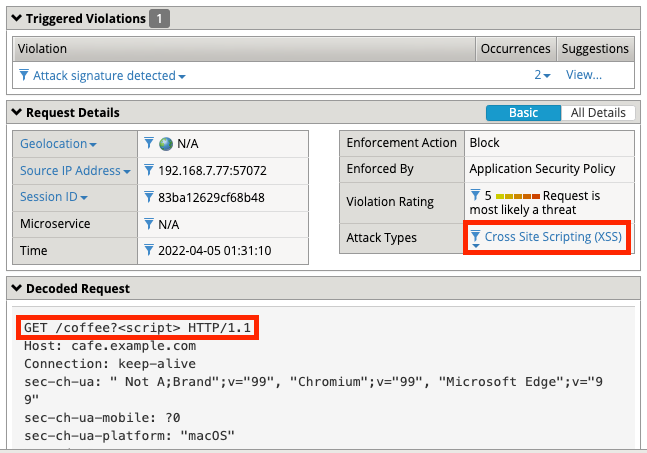Viewport: 647px width, 453px height.
Task: Click the globe icon in Geolocation row
Action: pos(166,144)
